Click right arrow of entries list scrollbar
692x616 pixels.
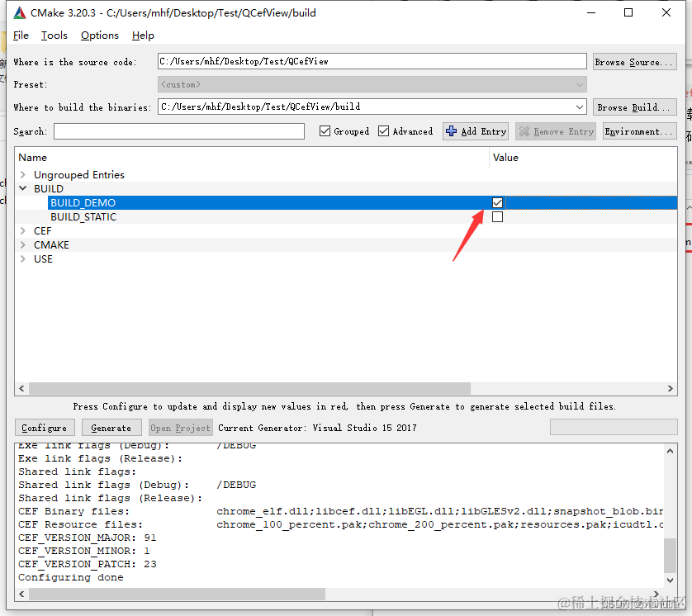(x=670, y=388)
